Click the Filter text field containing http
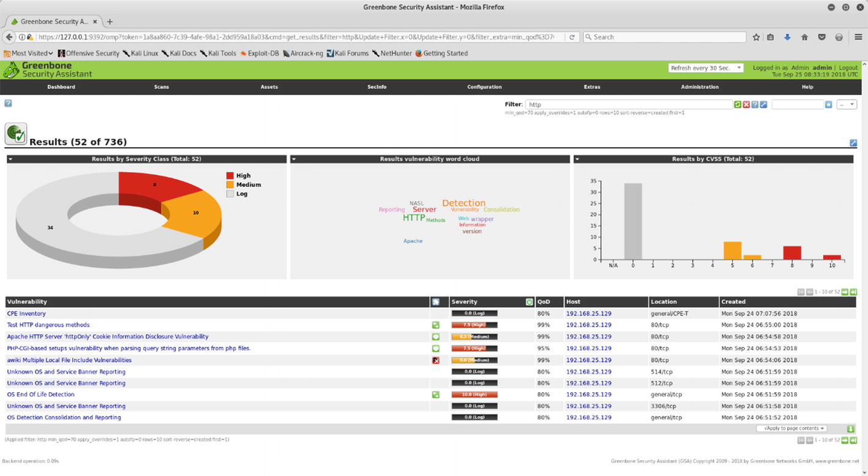Screen dimensions: 868x476 (x=629, y=105)
